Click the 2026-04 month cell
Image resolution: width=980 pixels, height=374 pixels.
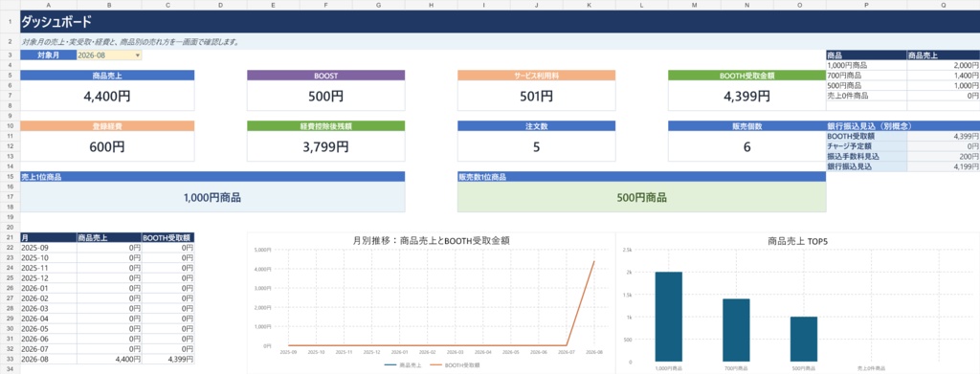tap(49, 319)
